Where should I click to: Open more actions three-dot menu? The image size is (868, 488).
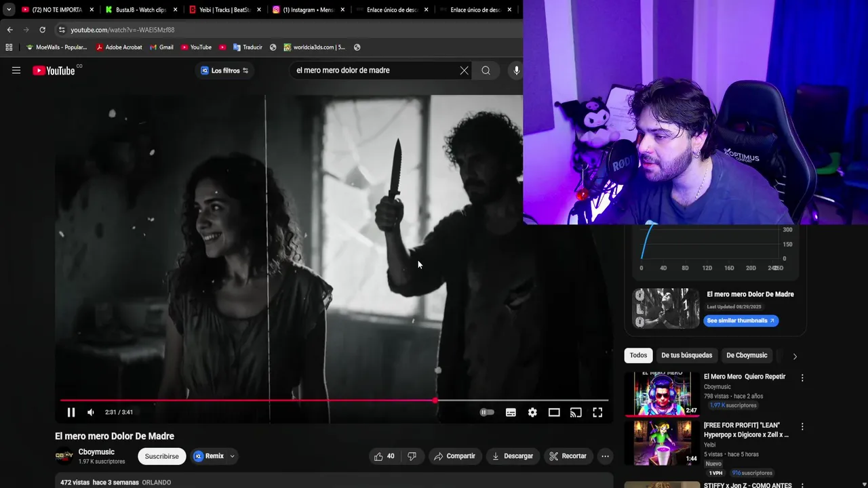pos(606,456)
